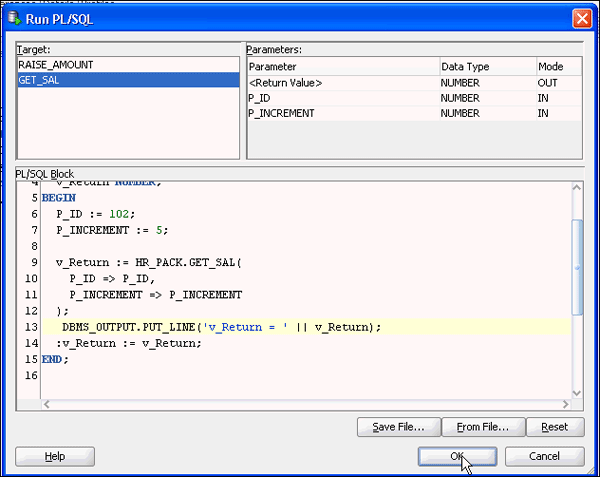This screenshot has height=477, width=600.
Task: Select GET_SAL in Target list
Action: pyautogui.click(x=128, y=80)
